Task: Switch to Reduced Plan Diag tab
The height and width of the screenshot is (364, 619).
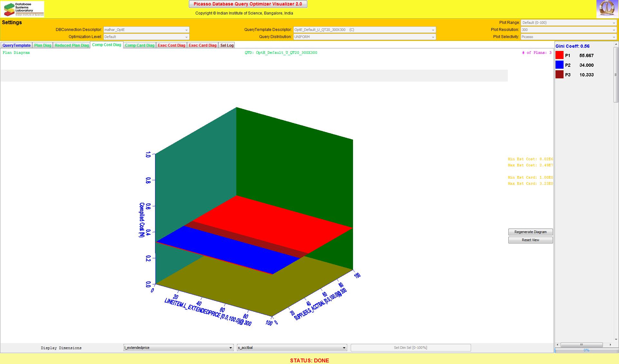Action: click(x=72, y=45)
